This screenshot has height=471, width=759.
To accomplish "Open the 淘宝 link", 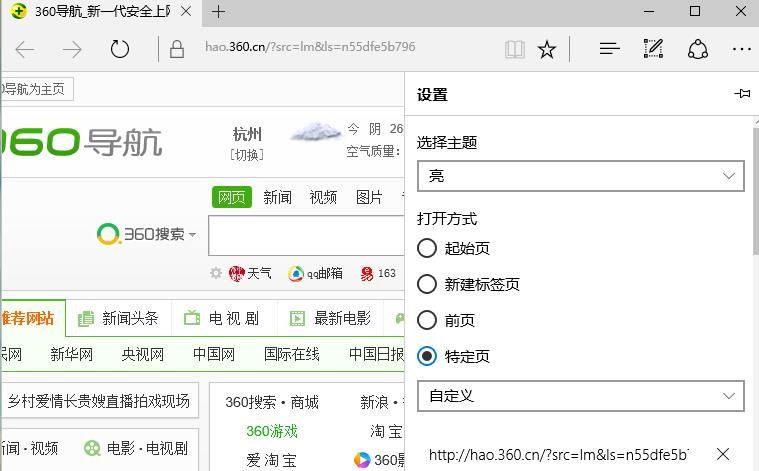I will point(386,431).
